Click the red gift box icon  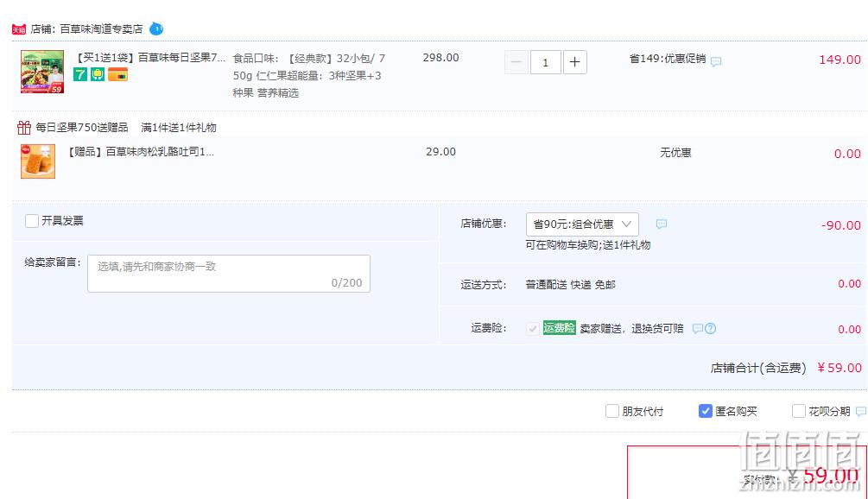point(24,128)
